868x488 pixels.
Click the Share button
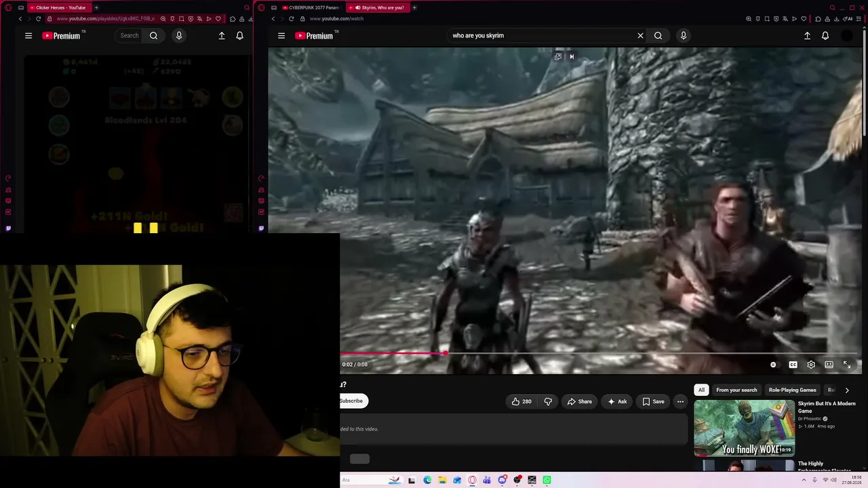579,401
